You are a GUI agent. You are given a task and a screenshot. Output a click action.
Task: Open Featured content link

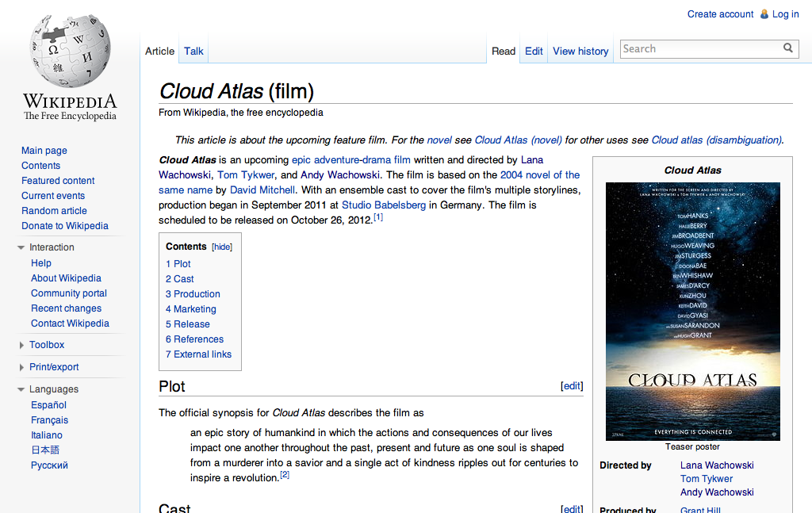coord(58,181)
